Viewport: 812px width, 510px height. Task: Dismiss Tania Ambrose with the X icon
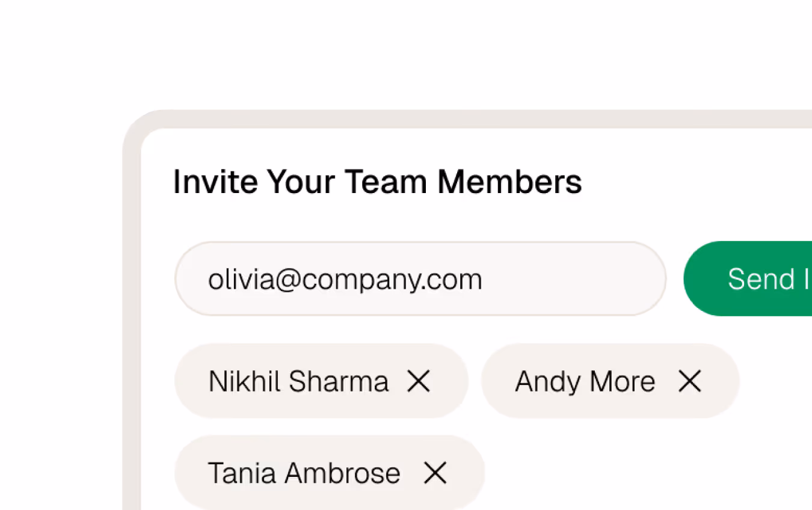point(435,473)
